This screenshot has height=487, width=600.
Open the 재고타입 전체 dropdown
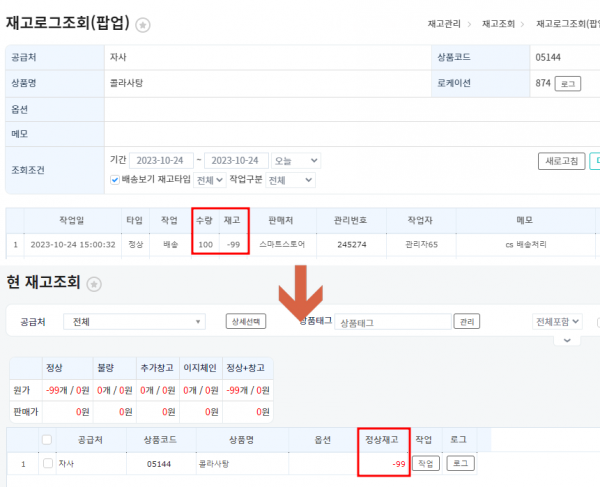209,180
